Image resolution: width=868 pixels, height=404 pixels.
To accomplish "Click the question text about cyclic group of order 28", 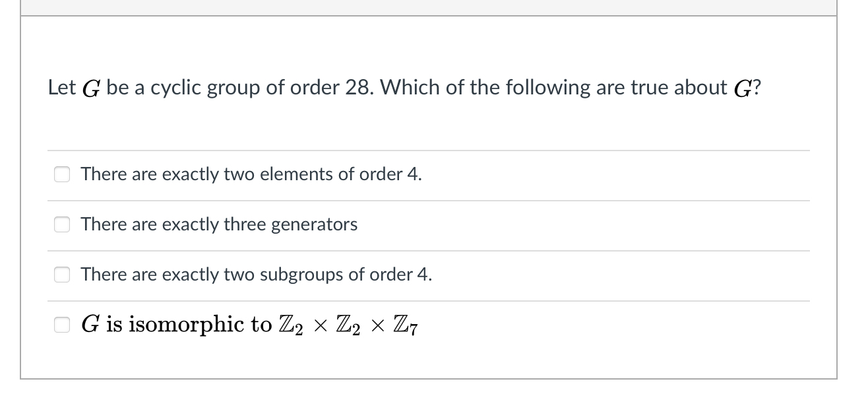I will 404,86.
